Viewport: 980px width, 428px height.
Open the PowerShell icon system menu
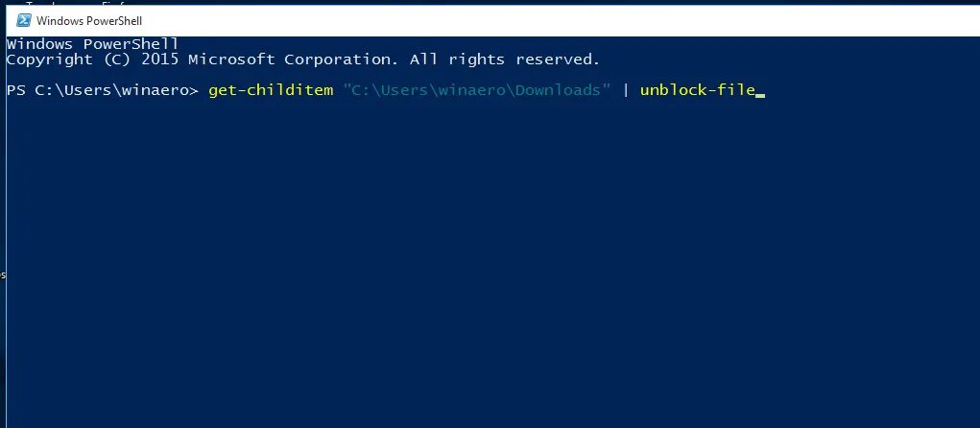point(24,20)
